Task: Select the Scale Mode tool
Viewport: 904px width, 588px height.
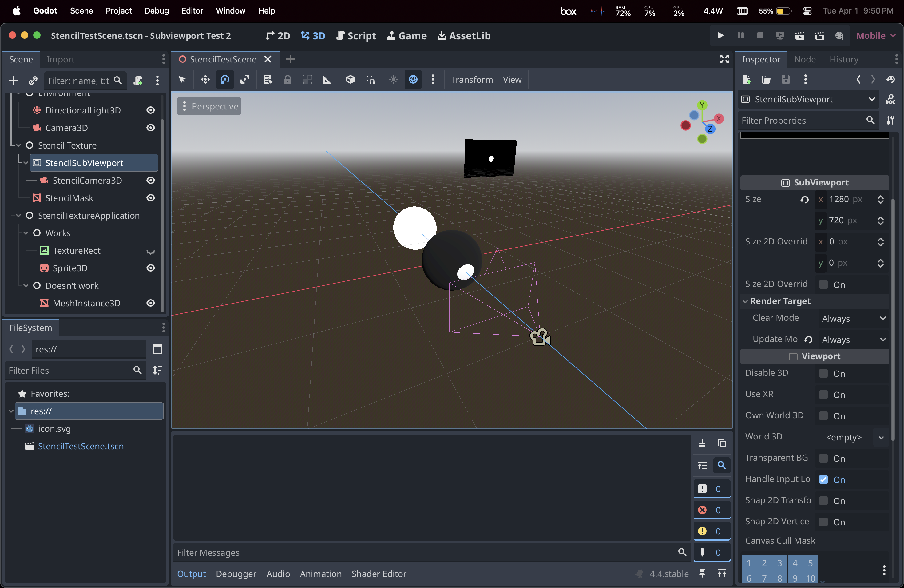Action: pyautogui.click(x=245, y=79)
